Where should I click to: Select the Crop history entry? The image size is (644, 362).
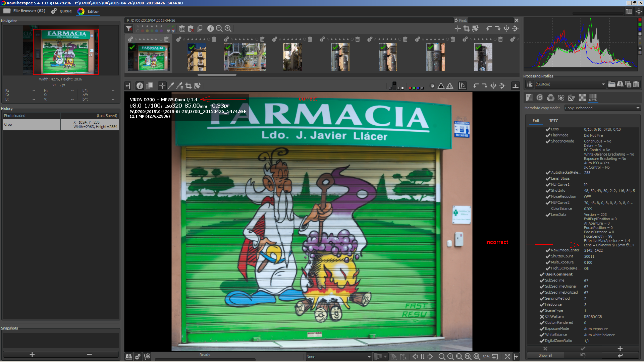pos(61,124)
